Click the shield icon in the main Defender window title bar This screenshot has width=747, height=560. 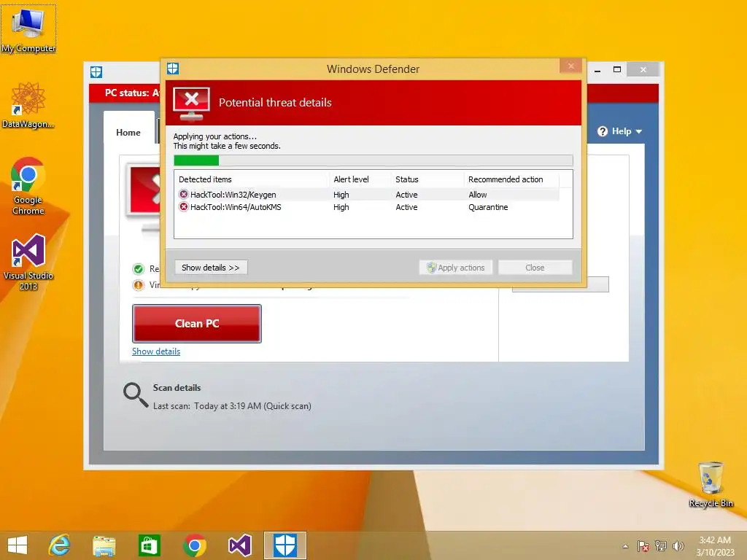96,72
